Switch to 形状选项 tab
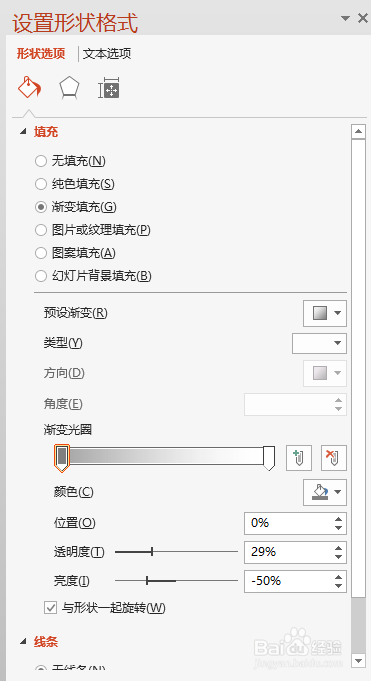Image resolution: width=371 pixels, height=681 pixels. [41, 54]
